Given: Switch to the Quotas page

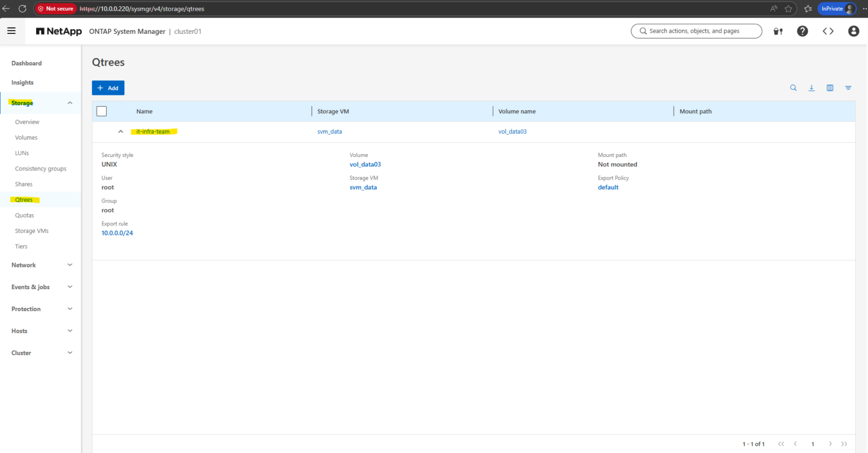Looking at the screenshot, I should pos(24,215).
